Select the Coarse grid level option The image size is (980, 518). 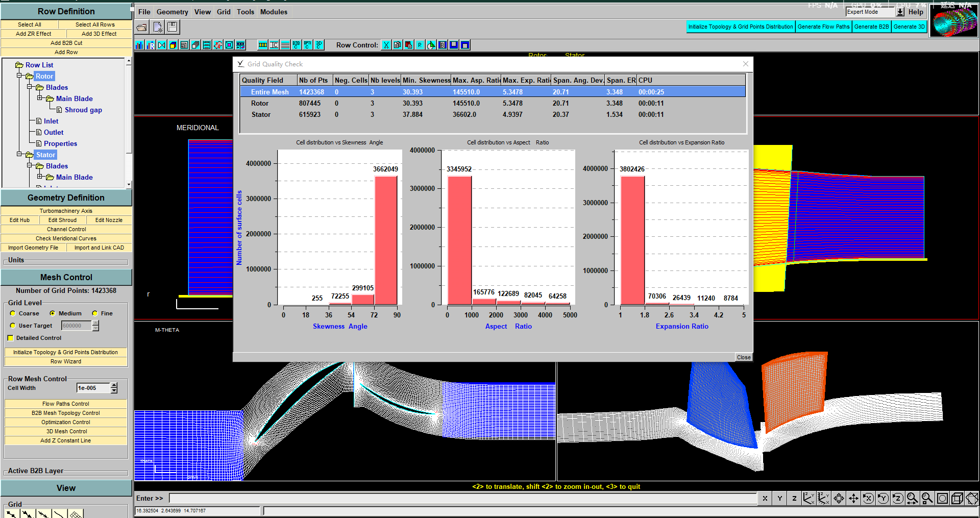point(13,313)
